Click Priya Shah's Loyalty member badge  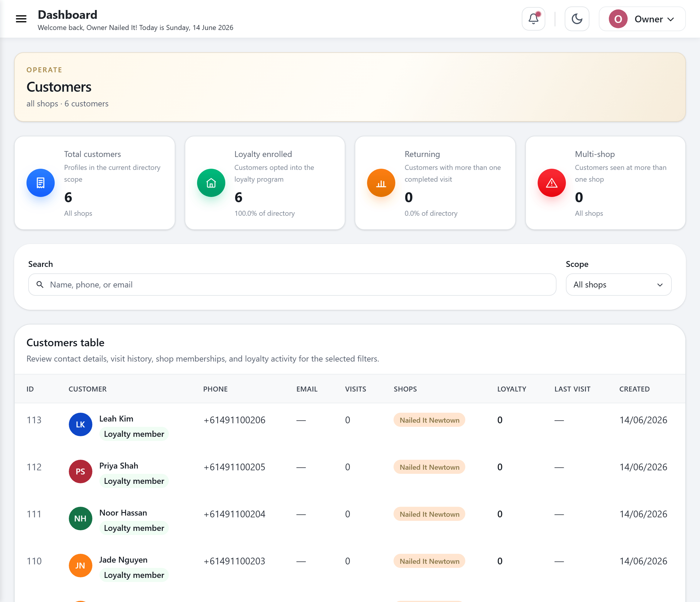click(x=134, y=481)
